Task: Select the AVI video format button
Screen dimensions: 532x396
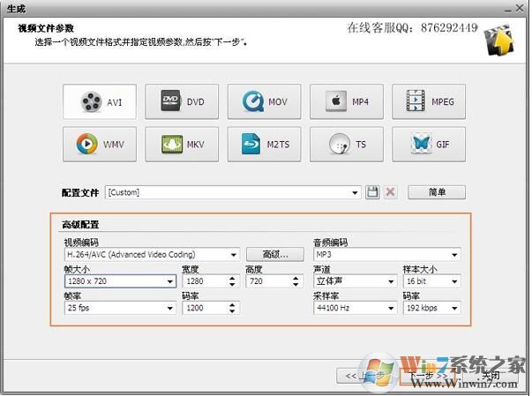Action: pos(100,101)
